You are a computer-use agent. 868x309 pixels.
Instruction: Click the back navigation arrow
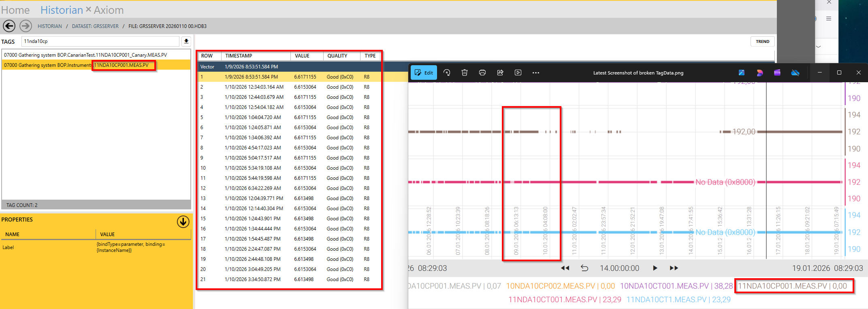tap(9, 26)
